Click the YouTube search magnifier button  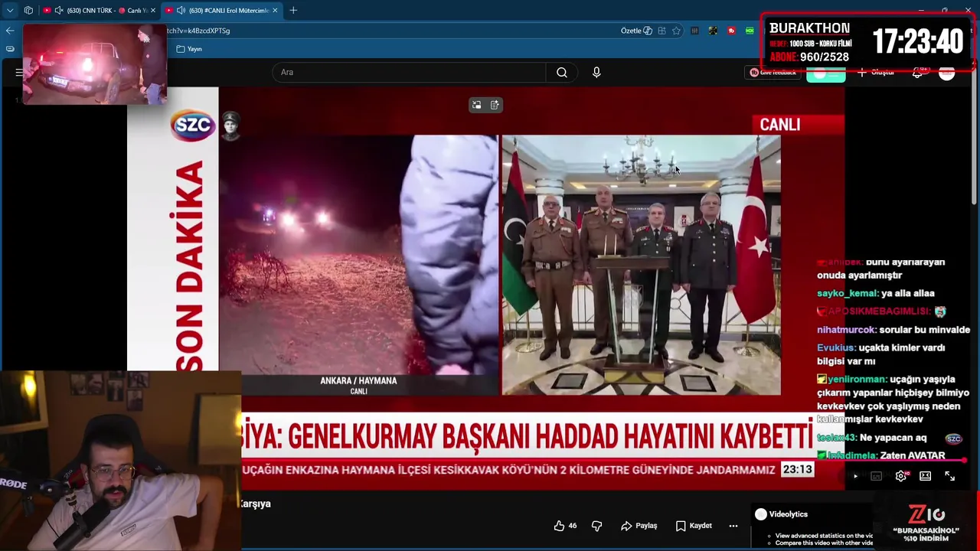tap(562, 73)
